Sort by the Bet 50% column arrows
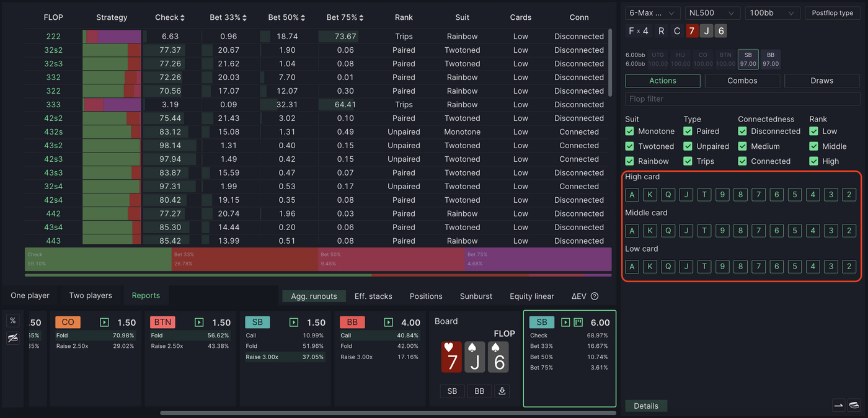 tap(303, 18)
